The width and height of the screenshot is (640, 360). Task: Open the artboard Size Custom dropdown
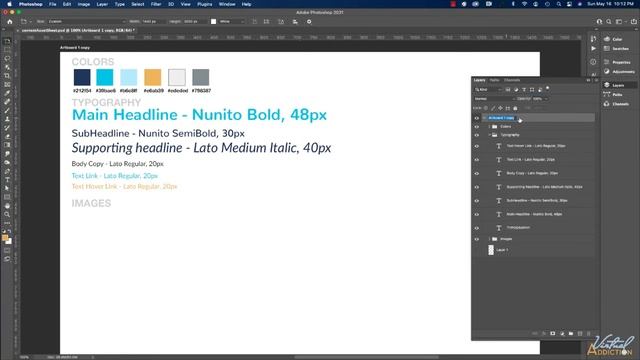[87, 22]
